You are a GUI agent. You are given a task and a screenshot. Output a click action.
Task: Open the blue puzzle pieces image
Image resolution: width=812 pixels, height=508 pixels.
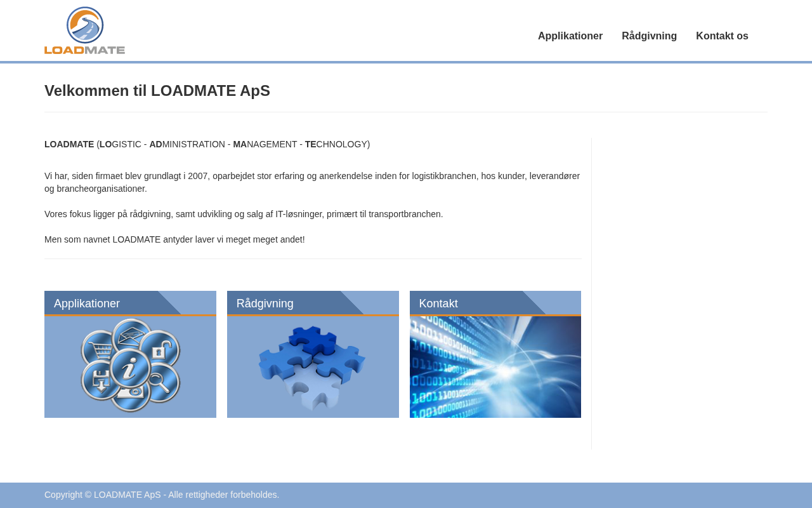pyautogui.click(x=313, y=367)
